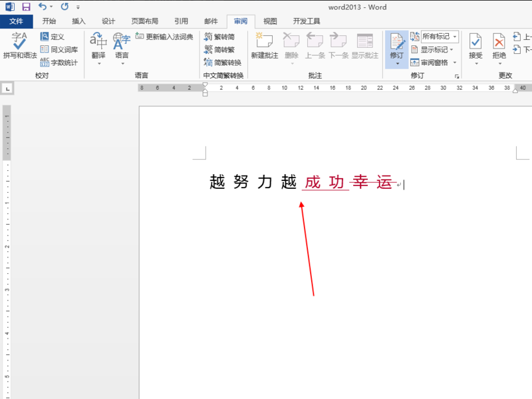Click the Word Count (字数统计) icon
This screenshot has height=399, width=532.
[59, 63]
